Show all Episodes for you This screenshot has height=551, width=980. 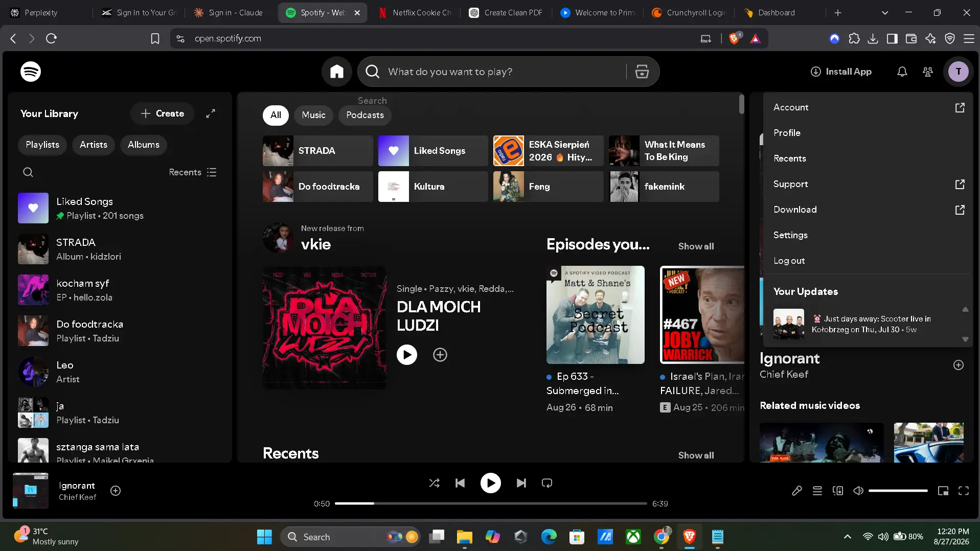[x=696, y=246]
